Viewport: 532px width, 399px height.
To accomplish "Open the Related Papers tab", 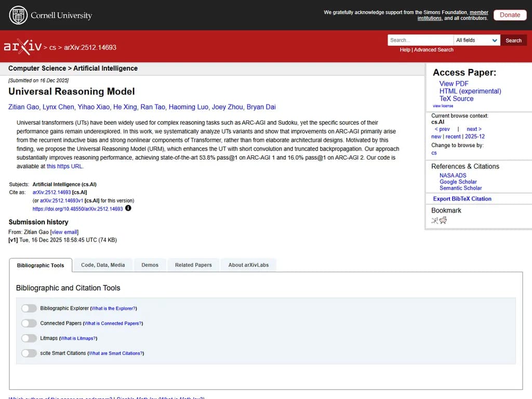I will click(x=193, y=265).
